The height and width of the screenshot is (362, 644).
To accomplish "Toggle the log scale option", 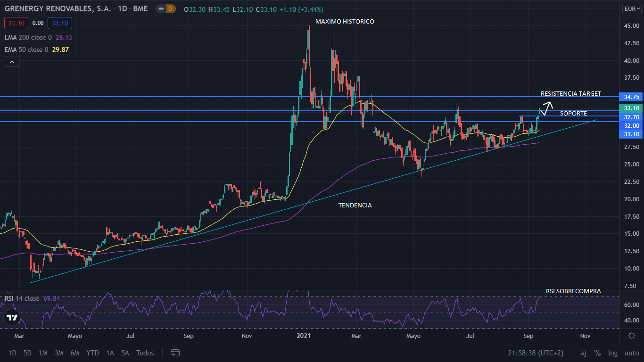I will click(x=613, y=353).
